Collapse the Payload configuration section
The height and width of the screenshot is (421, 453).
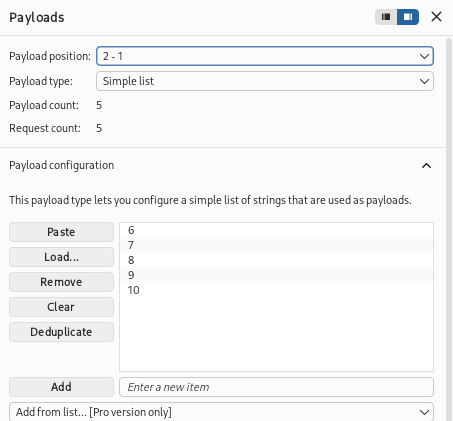[x=426, y=166]
